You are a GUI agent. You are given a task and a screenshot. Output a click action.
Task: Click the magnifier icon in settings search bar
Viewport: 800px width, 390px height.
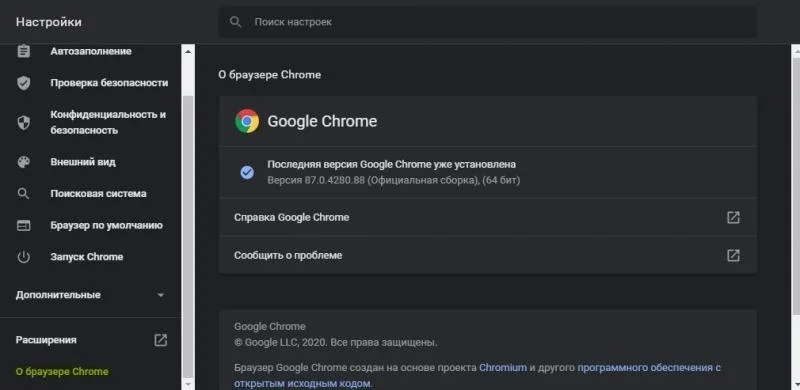point(235,22)
